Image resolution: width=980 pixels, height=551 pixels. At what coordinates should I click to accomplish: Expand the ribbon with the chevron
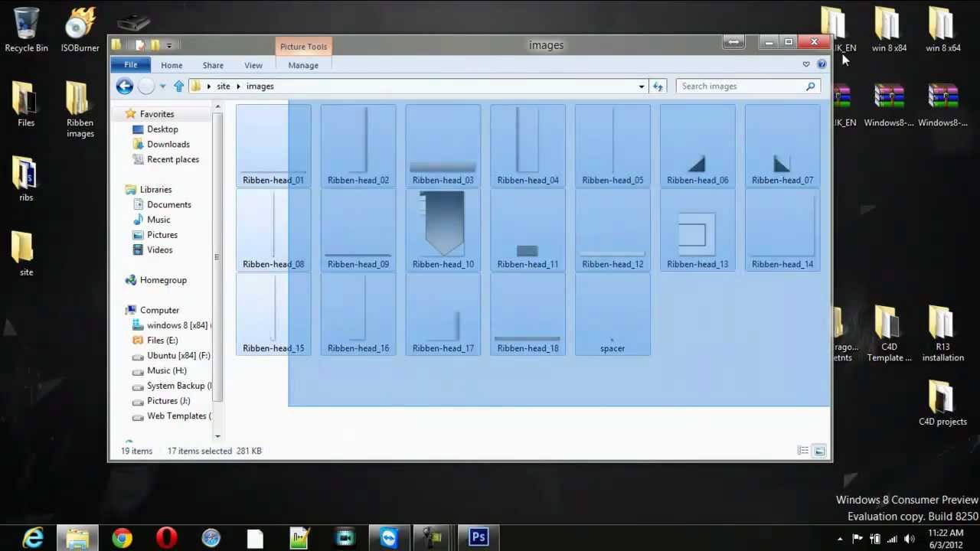point(806,64)
